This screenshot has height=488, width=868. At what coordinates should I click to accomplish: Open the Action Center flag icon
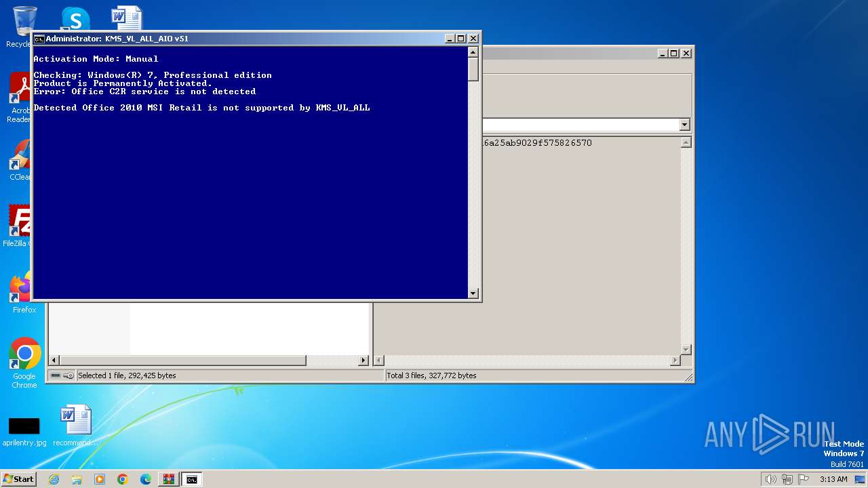pos(803,479)
